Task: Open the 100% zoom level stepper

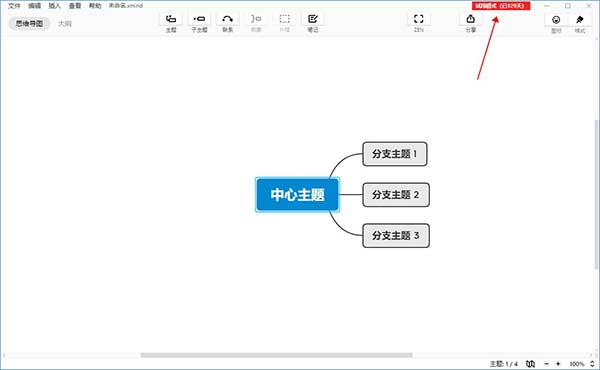Action: (x=592, y=364)
